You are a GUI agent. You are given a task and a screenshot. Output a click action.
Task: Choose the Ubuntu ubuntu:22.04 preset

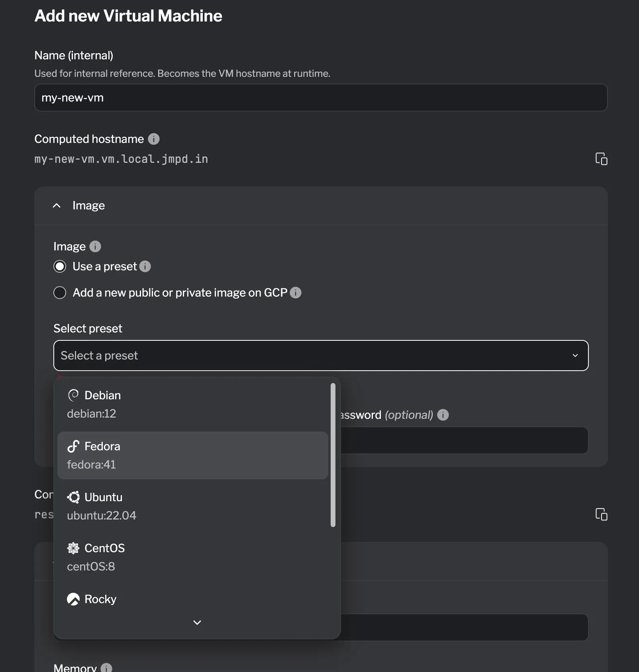coord(193,506)
